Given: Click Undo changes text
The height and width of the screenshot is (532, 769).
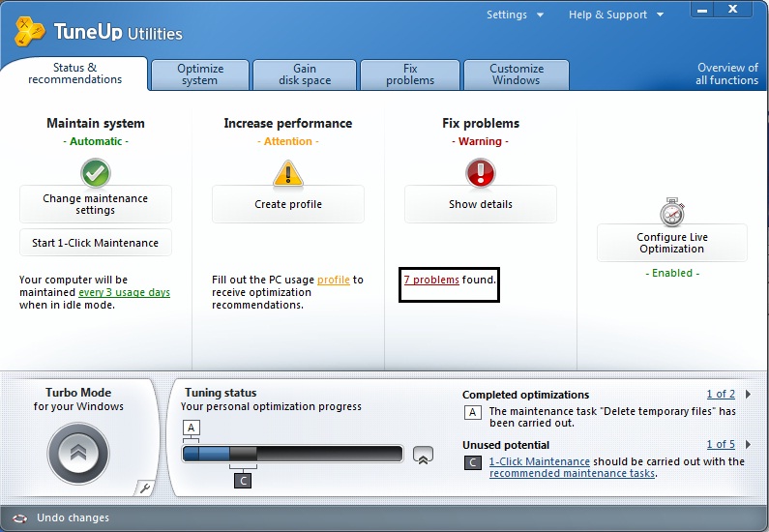Looking at the screenshot, I should (x=74, y=517).
